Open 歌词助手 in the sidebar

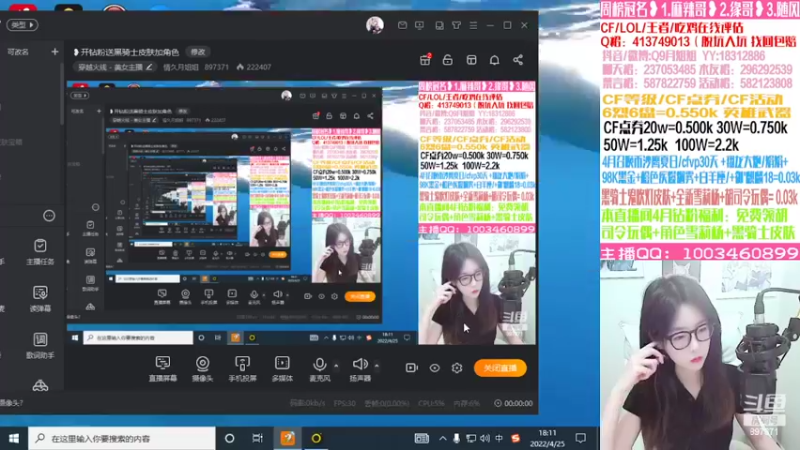[40, 346]
